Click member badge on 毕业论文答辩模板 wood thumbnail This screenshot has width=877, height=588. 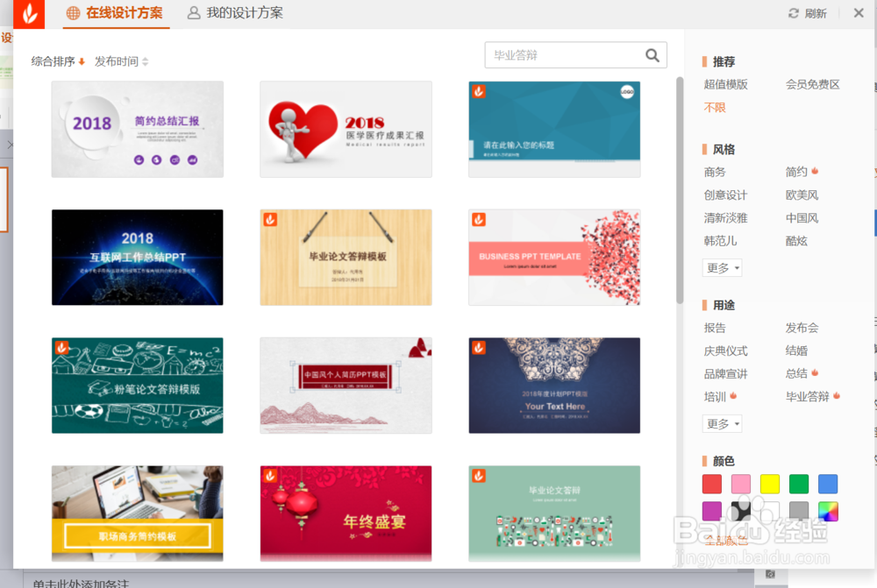click(270, 220)
